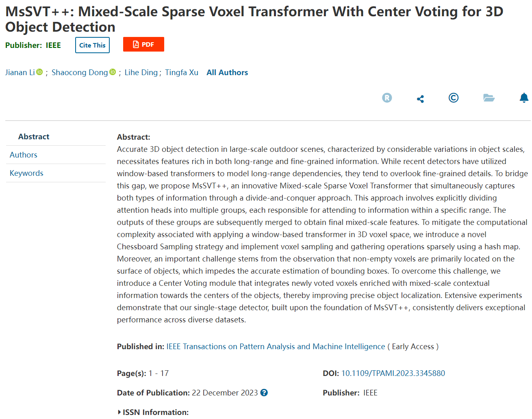The image size is (532, 419).
Task: Click the publication date help icon
Action: (x=264, y=393)
